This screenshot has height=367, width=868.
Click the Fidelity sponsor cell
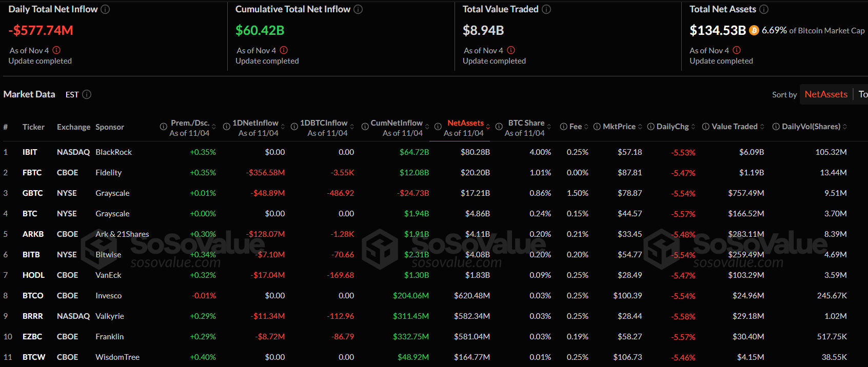point(108,173)
